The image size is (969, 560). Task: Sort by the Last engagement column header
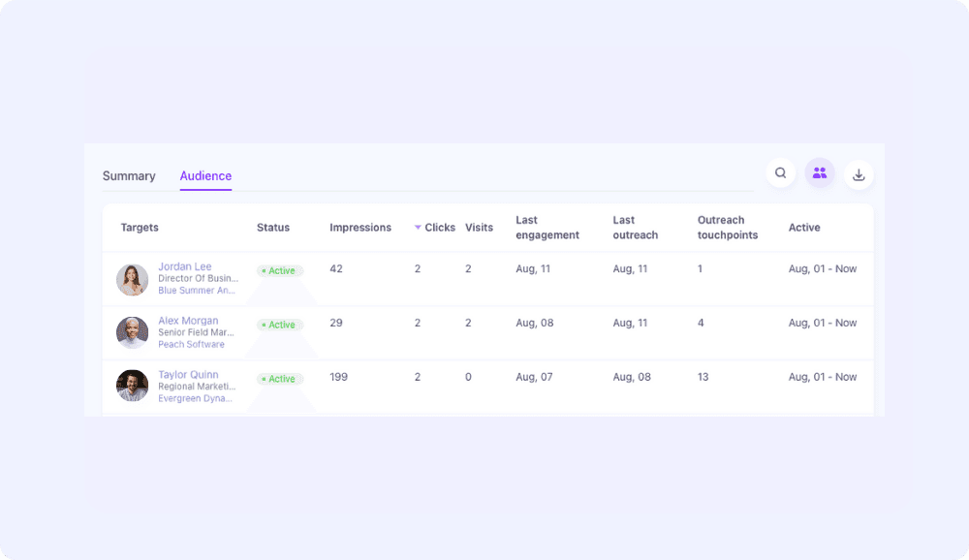coord(547,228)
